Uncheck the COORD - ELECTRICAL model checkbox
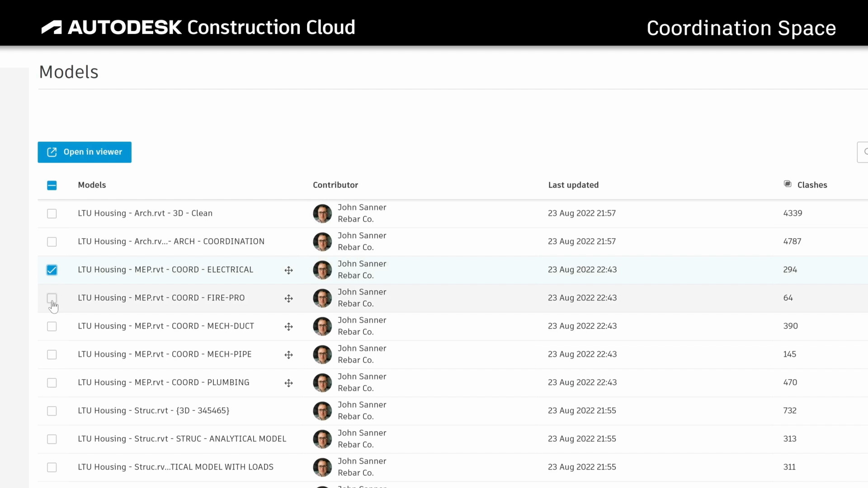Screen dimensions: 868x488 (52, 270)
